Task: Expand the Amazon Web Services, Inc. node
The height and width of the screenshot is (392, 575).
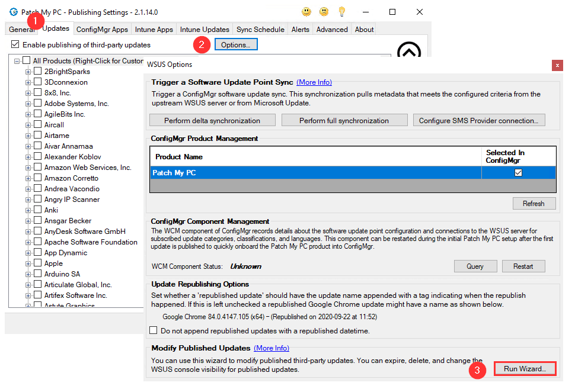Action: (28, 168)
